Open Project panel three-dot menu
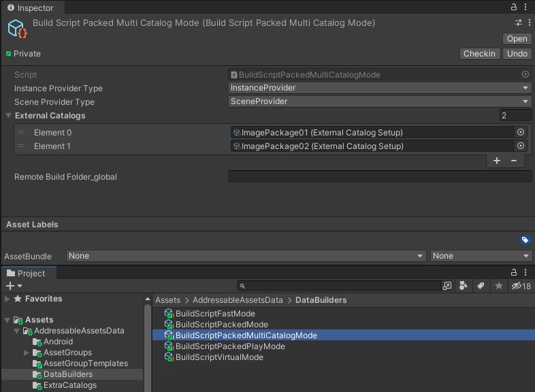Screen dimensions: 535x392 (525, 272)
